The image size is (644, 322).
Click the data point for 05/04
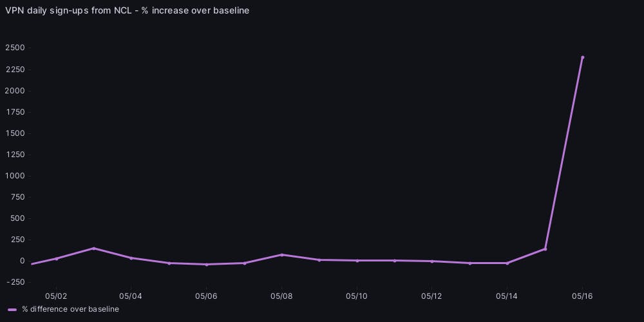[131, 258]
